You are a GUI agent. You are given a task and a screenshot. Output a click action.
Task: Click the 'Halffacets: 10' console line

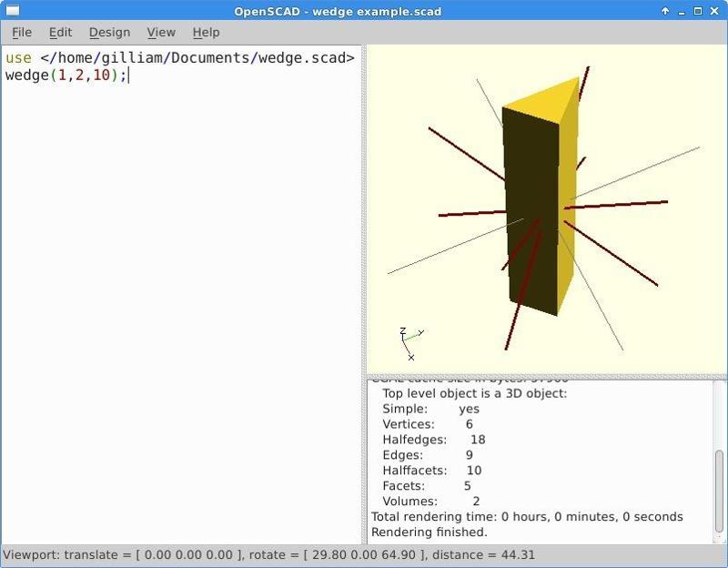click(432, 470)
